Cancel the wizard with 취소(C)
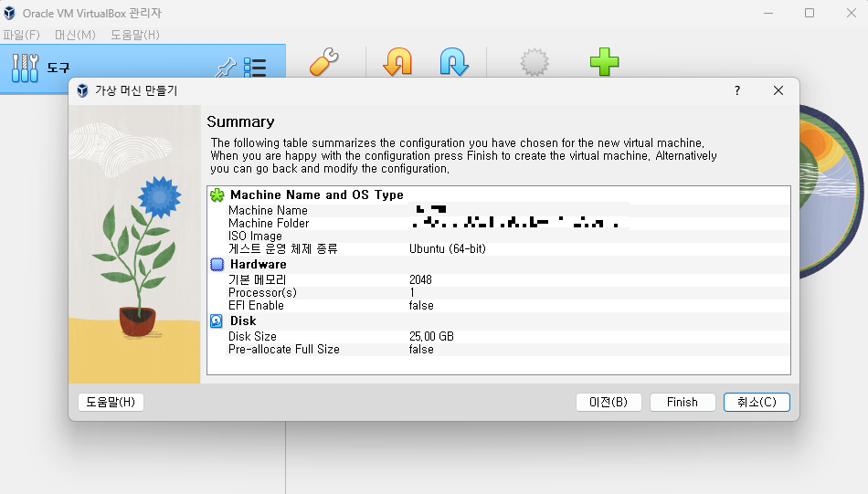Viewport: 868px width, 494px height. coord(757,402)
